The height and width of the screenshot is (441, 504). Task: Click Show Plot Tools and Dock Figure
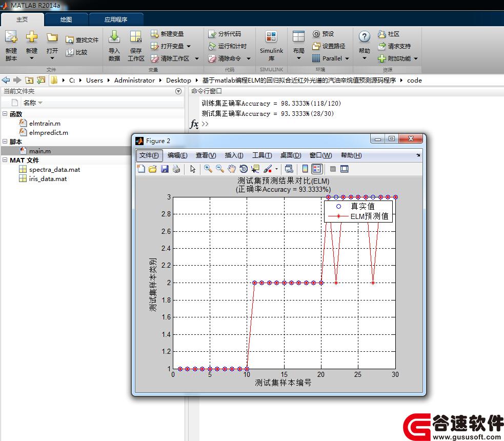pos(344,169)
